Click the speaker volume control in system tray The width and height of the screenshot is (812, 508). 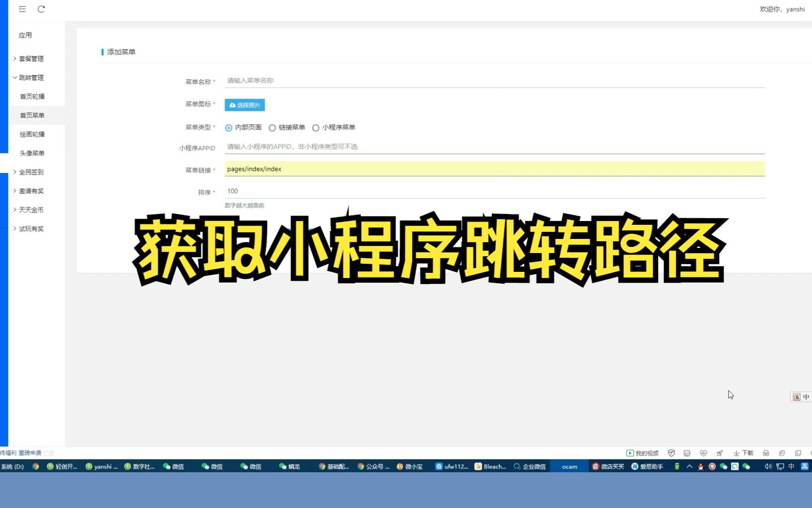[x=768, y=466]
